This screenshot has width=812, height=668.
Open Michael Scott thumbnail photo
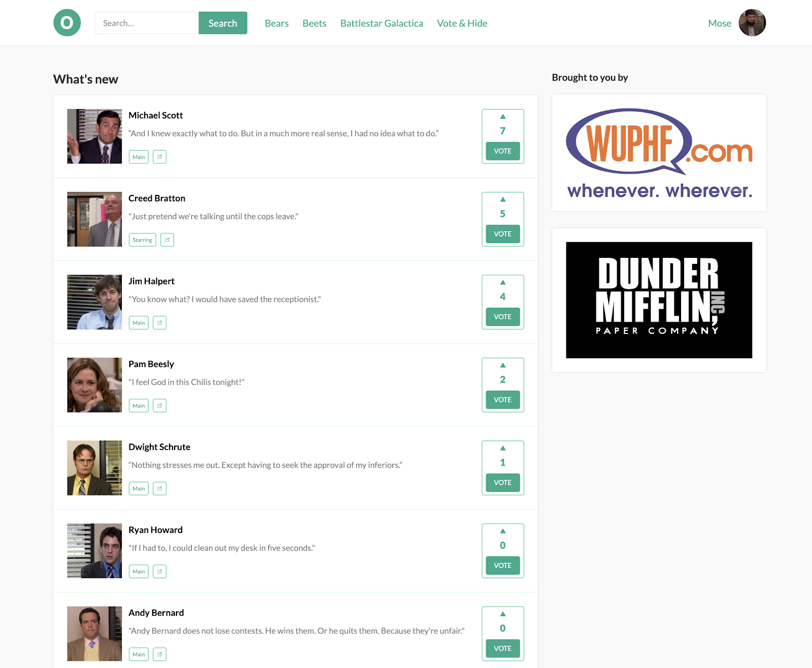coord(94,136)
